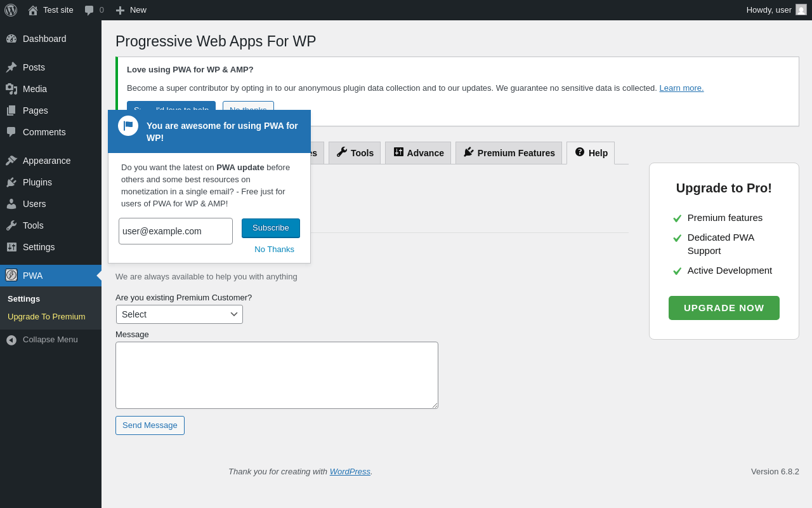Click the Upgrade to Pro! heading
This screenshot has height=508, width=812.
point(724,188)
